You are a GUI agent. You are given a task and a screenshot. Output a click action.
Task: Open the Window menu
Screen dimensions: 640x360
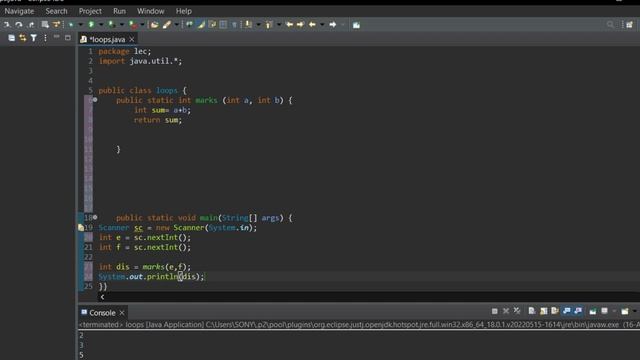[x=151, y=11]
